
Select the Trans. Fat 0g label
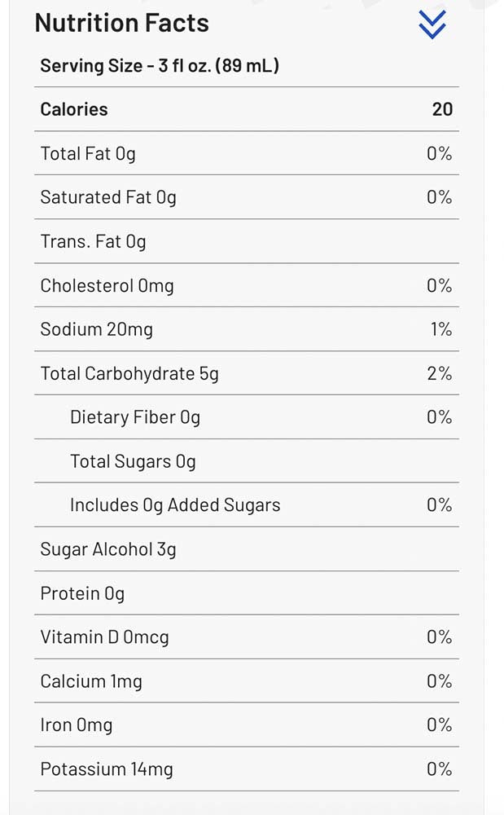91,240
